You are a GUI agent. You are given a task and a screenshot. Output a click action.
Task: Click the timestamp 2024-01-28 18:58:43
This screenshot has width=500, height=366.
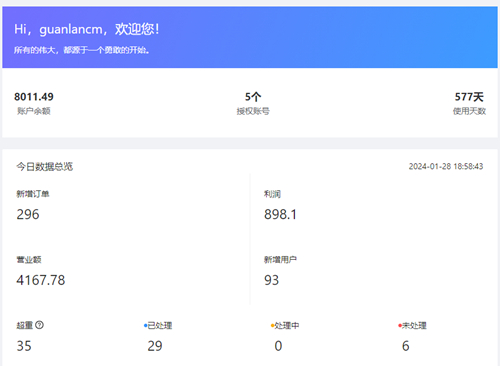click(x=446, y=166)
